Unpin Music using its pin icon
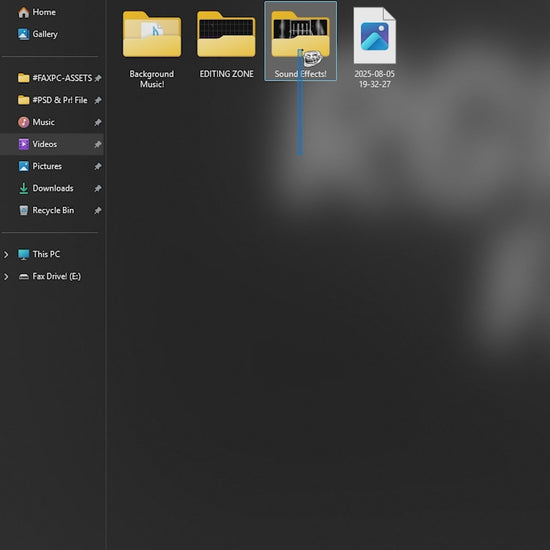 pos(98,122)
